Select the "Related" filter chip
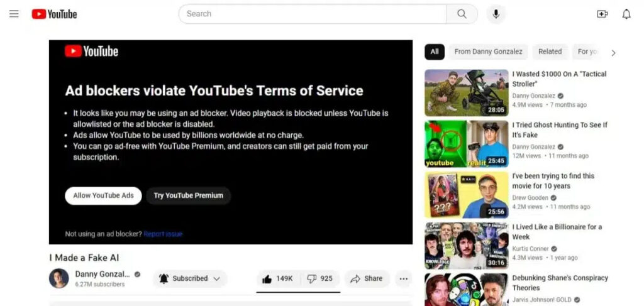Viewport: 644px width, 306px height. coord(550,52)
